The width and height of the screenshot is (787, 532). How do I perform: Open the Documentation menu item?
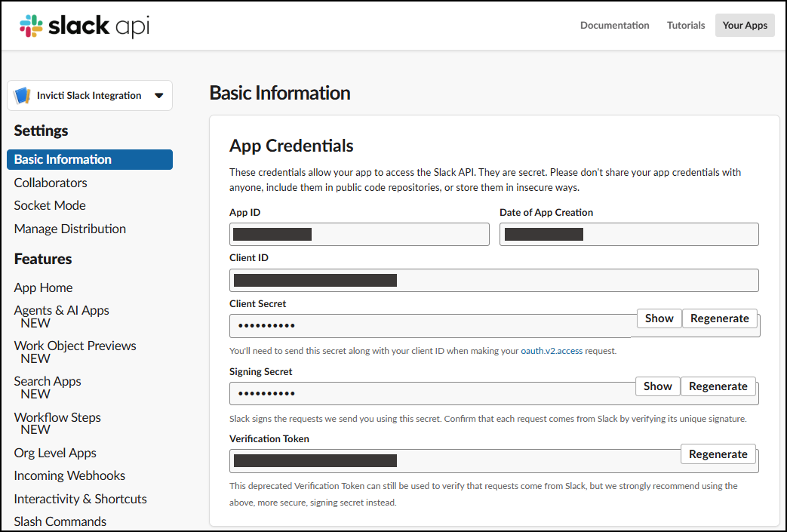614,25
